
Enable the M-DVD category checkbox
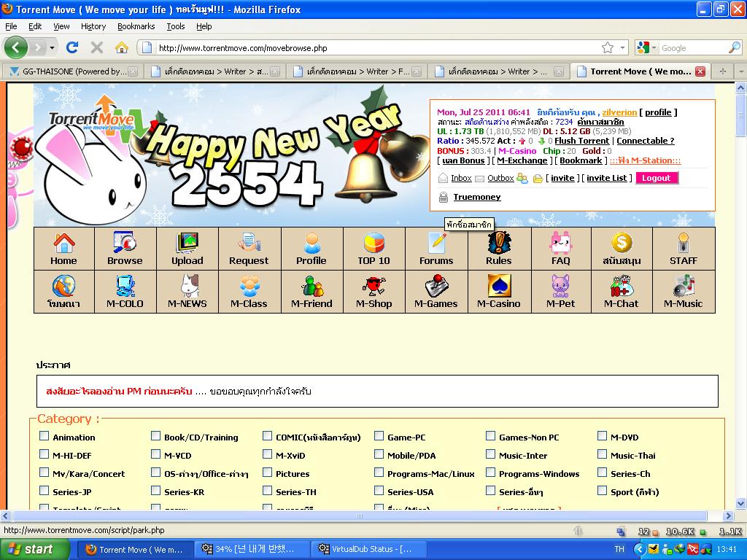pyautogui.click(x=602, y=436)
